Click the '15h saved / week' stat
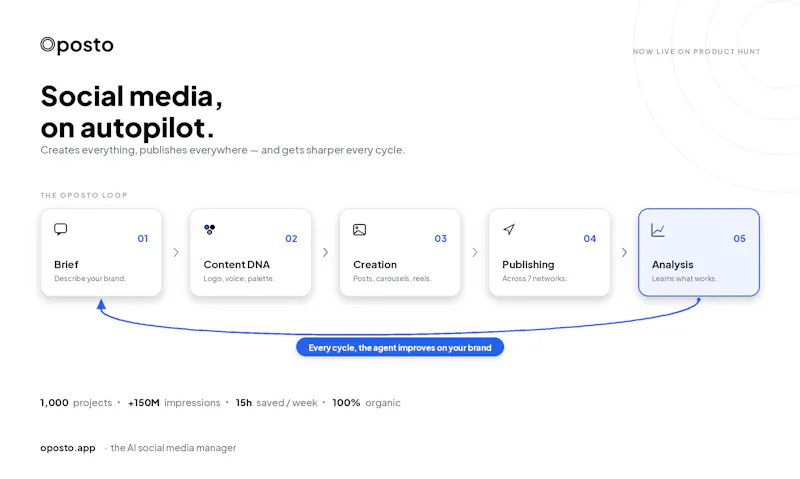Screen dimensions: 800x479 277,402
